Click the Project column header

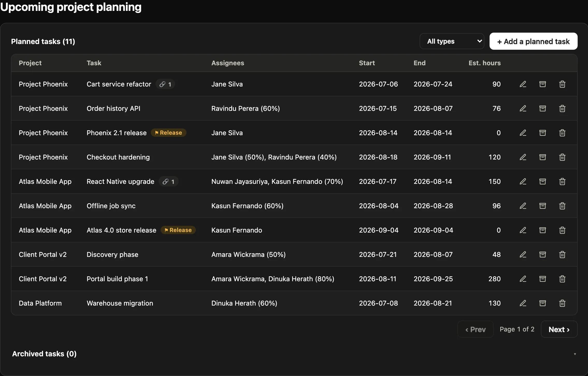[30, 63]
